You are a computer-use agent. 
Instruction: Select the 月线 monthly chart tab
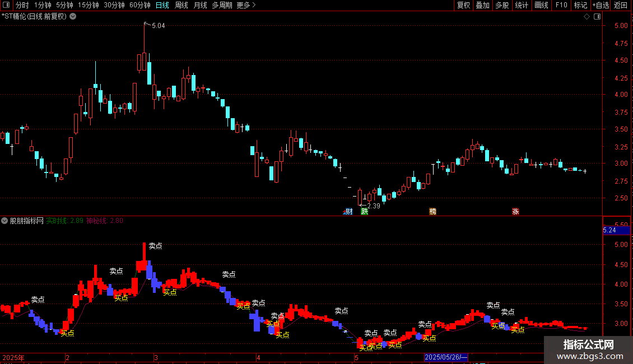point(200,5)
